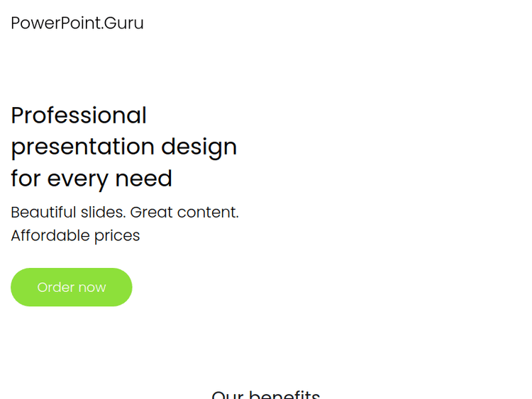This screenshot has width=532, height=399.
Task: Click the word prices in the subtitle
Action: (118, 236)
